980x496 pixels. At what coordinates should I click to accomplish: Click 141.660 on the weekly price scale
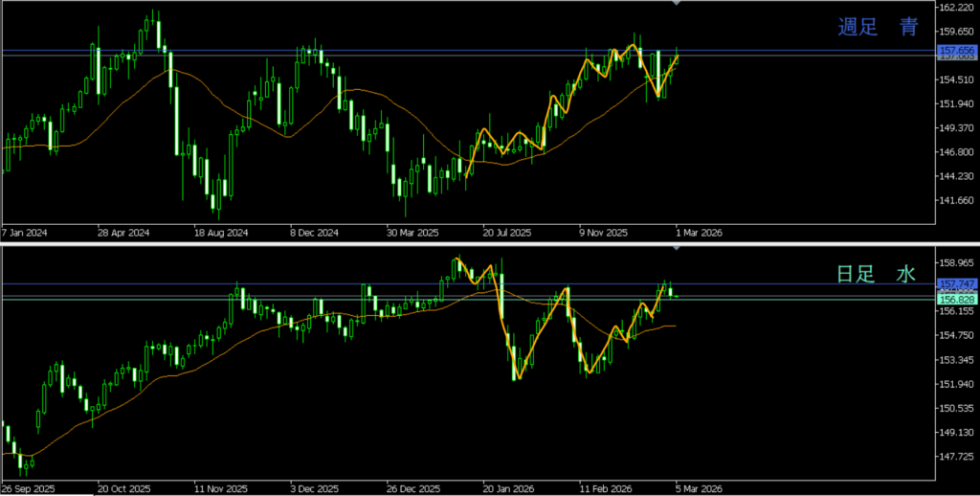957,201
